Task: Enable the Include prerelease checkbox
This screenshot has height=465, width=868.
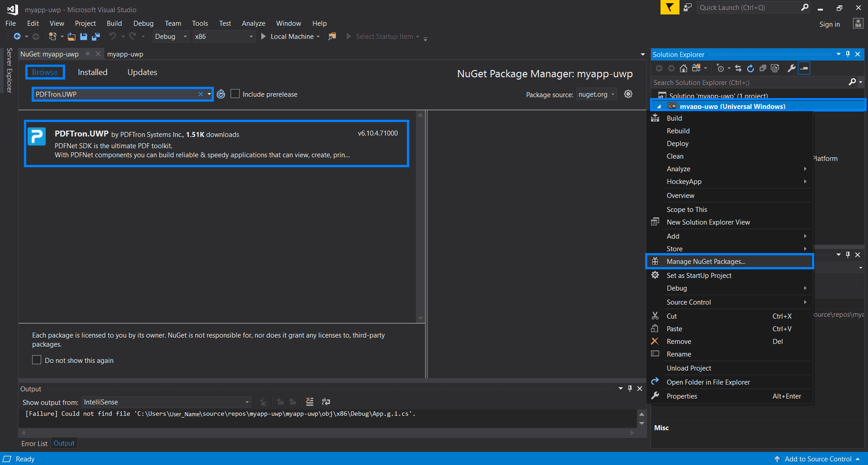Action: [x=235, y=94]
